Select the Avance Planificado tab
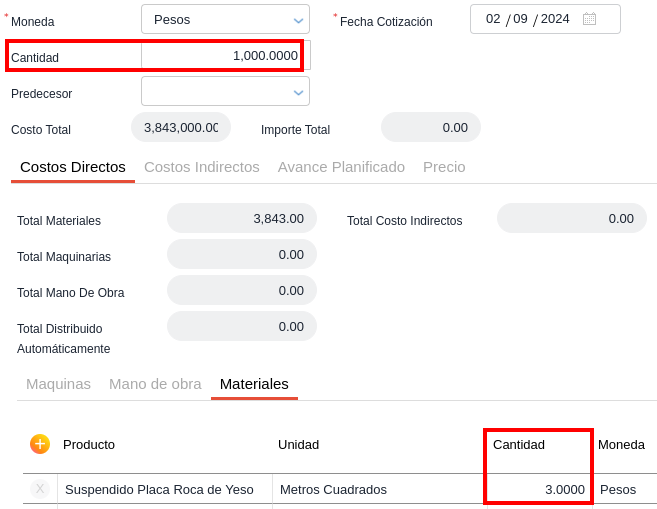657x509 pixels. pos(341,167)
